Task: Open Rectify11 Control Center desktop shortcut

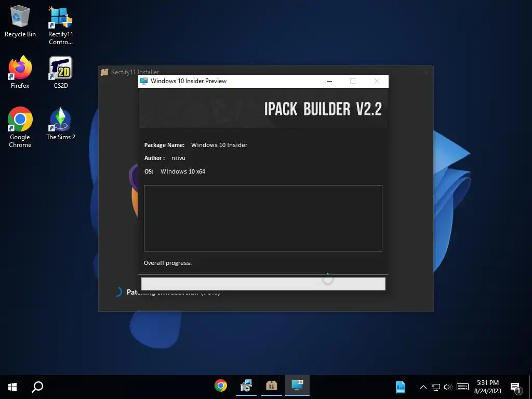Action: (x=60, y=25)
